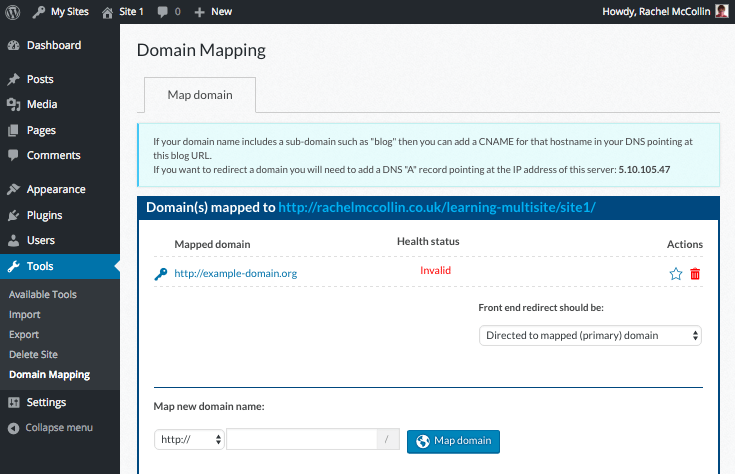The width and height of the screenshot is (735, 474).
Task: Click Rachel McCollin's avatar image
Action: click(722, 11)
